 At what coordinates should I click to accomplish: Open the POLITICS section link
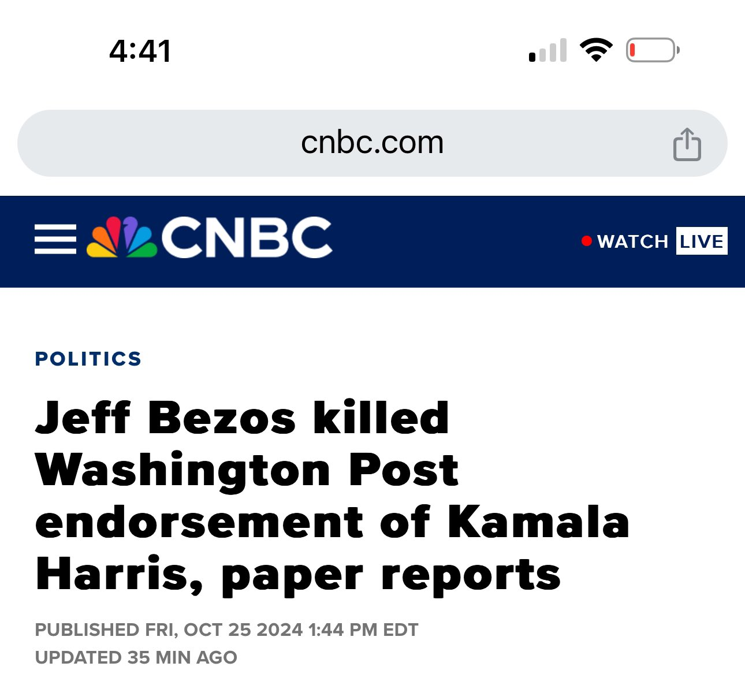coord(88,359)
